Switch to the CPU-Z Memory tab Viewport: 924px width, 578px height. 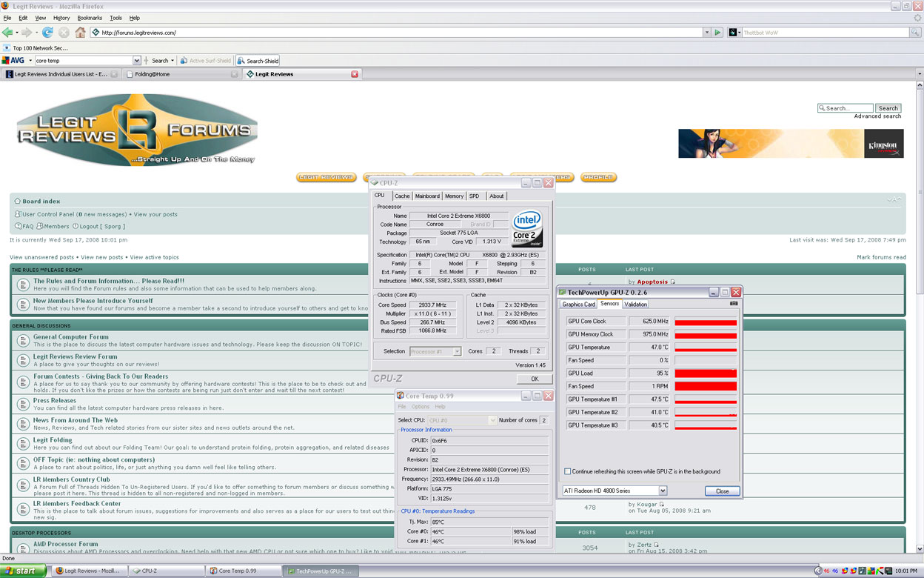[454, 196]
